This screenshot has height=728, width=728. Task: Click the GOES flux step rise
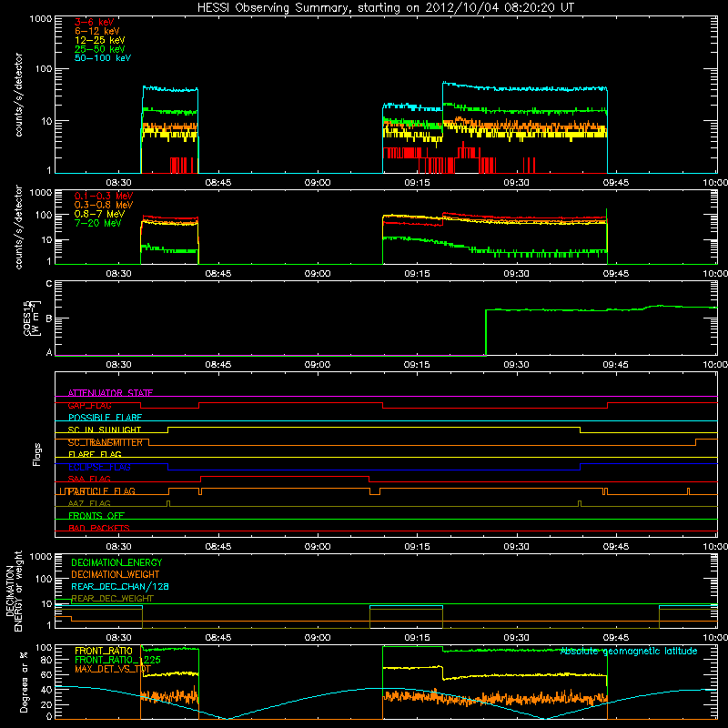(486, 332)
